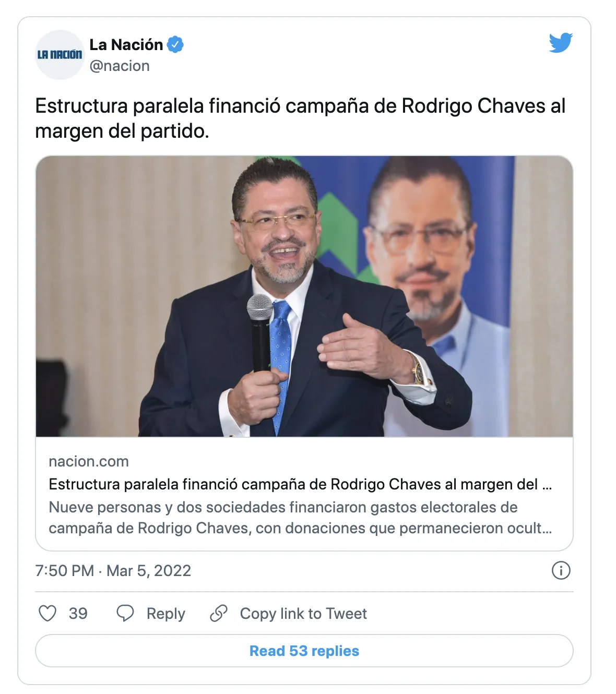Click the 39 likes count

point(78,613)
